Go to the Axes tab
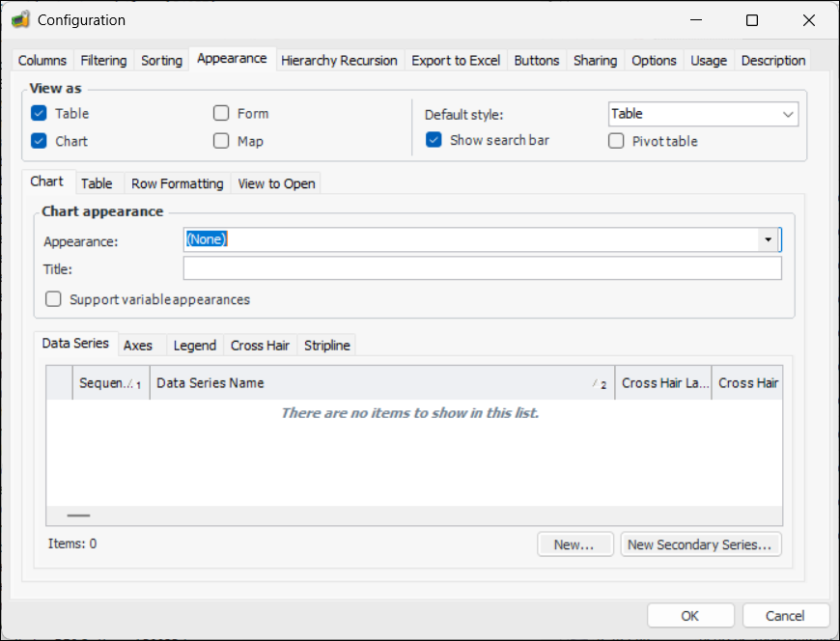The width and height of the screenshot is (840, 641). [138, 345]
